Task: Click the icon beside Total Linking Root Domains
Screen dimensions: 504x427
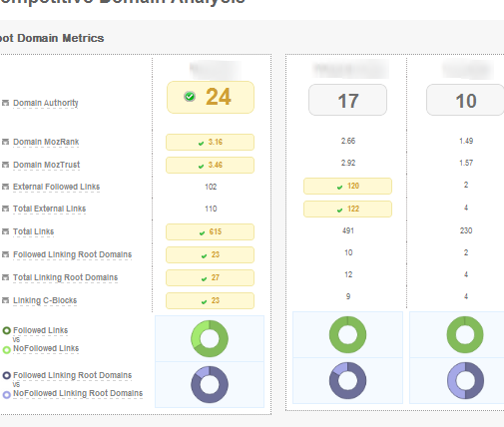Action: click(x=5, y=277)
